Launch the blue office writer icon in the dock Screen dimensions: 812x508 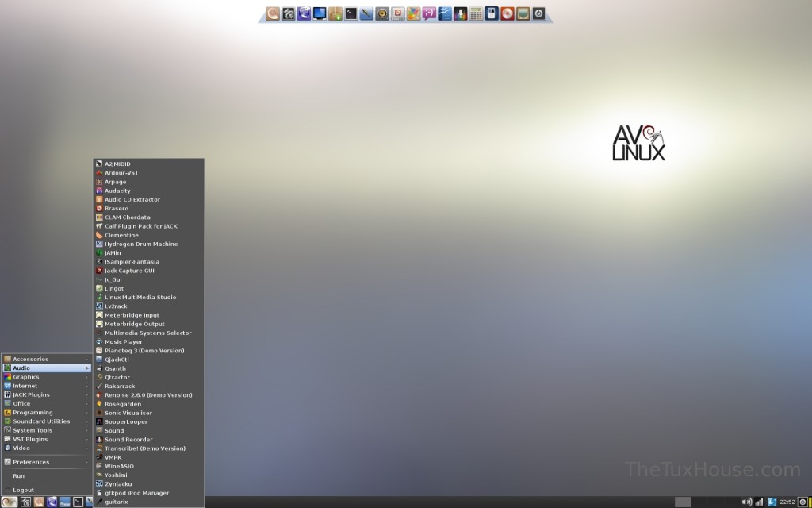444,14
